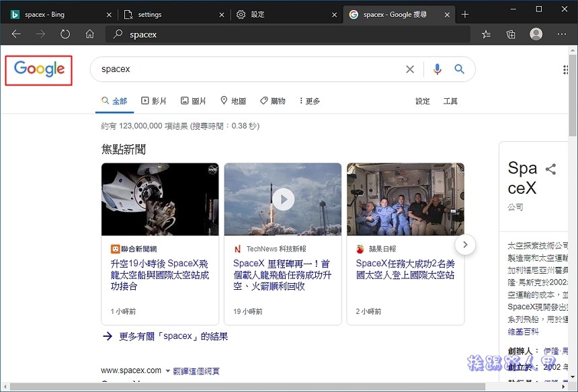Open the TechNews SpaceX 里程碑 article
This screenshot has height=392, width=578.
click(x=282, y=275)
